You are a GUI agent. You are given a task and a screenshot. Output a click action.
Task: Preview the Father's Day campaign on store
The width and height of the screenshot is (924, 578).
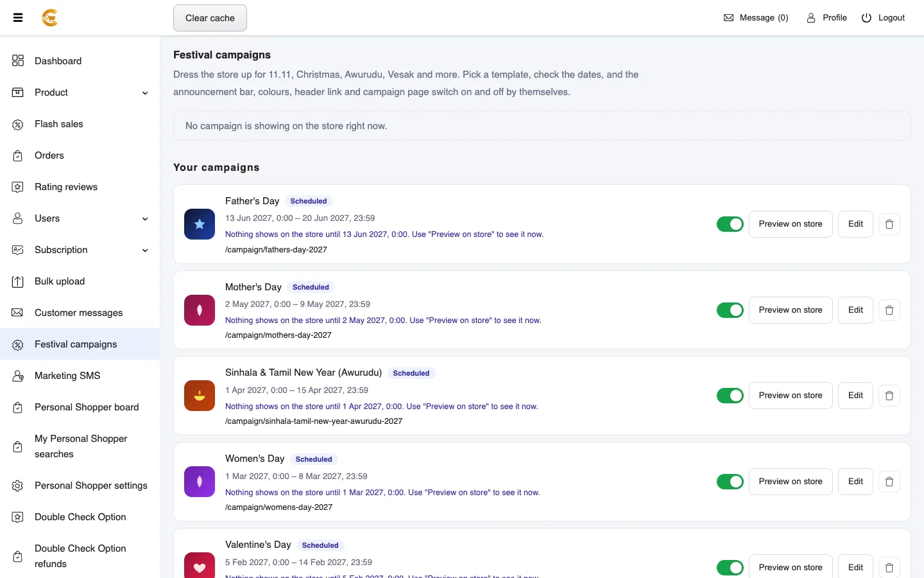point(791,224)
